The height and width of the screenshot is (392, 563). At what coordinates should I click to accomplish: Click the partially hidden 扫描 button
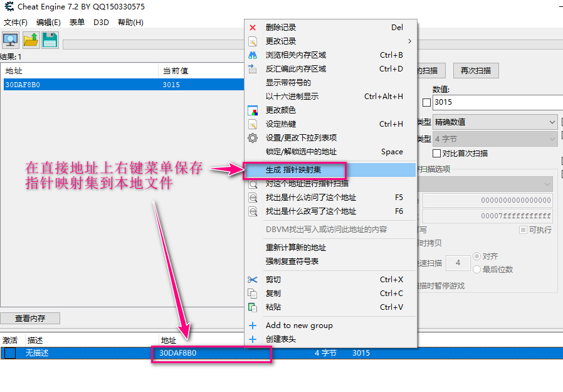[431, 71]
